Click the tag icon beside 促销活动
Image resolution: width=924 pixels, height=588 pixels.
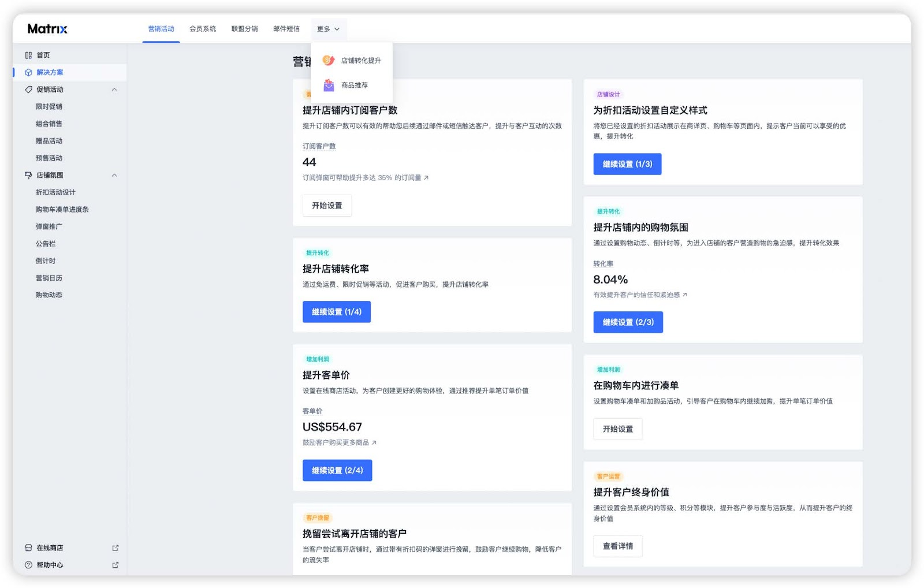[28, 90]
